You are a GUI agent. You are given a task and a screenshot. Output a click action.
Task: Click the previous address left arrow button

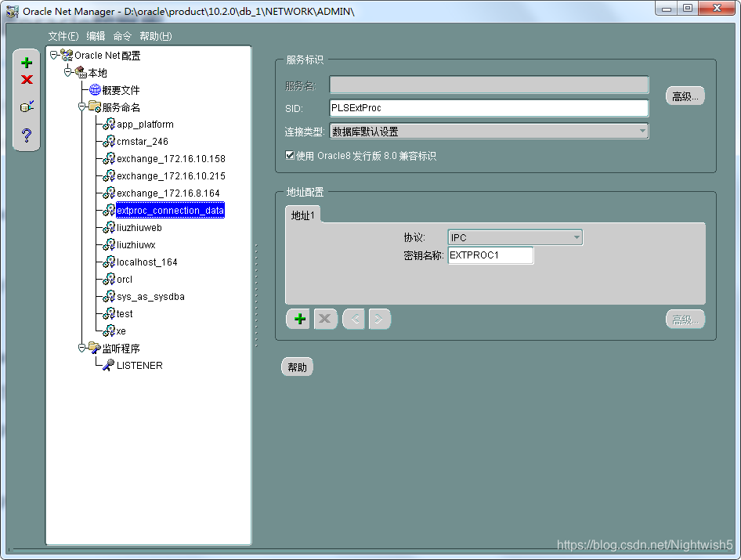(354, 319)
